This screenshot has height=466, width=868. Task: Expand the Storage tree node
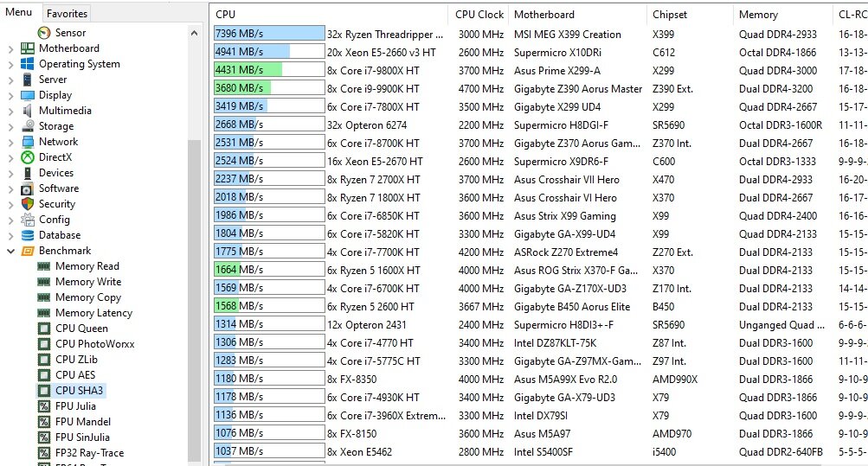pos(10,126)
